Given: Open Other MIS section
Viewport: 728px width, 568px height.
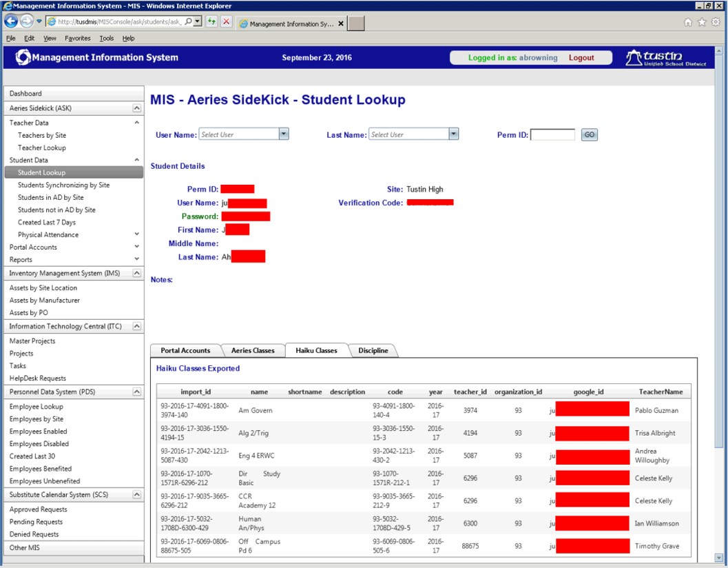Looking at the screenshot, I should pyautogui.click(x=74, y=547).
